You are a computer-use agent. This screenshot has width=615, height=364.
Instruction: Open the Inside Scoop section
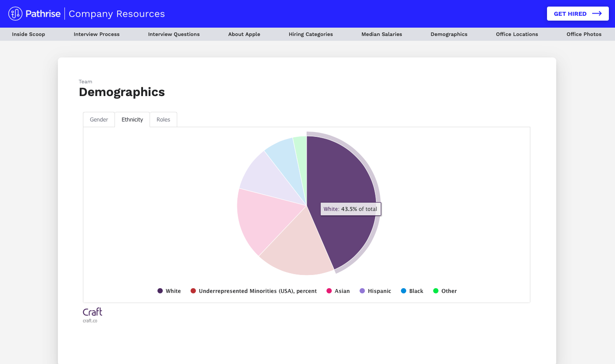[29, 34]
